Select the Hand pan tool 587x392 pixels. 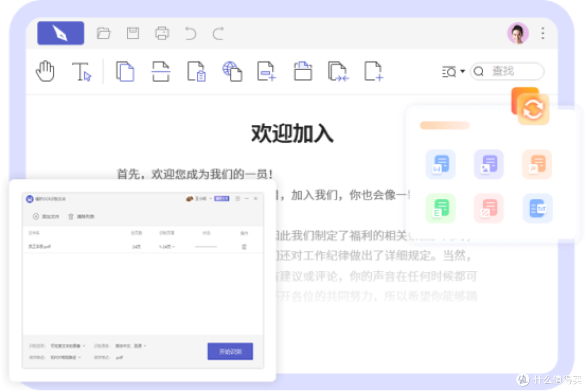45,71
